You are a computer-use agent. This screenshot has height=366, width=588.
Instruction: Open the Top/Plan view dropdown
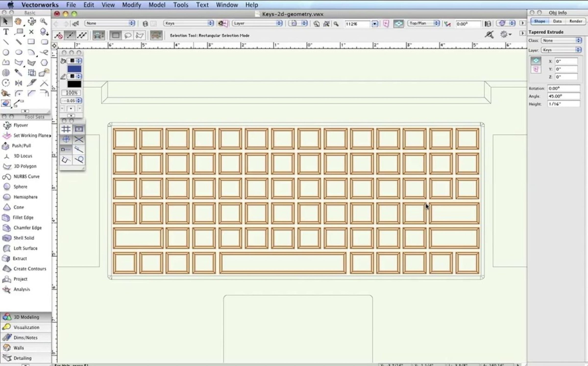coord(424,23)
